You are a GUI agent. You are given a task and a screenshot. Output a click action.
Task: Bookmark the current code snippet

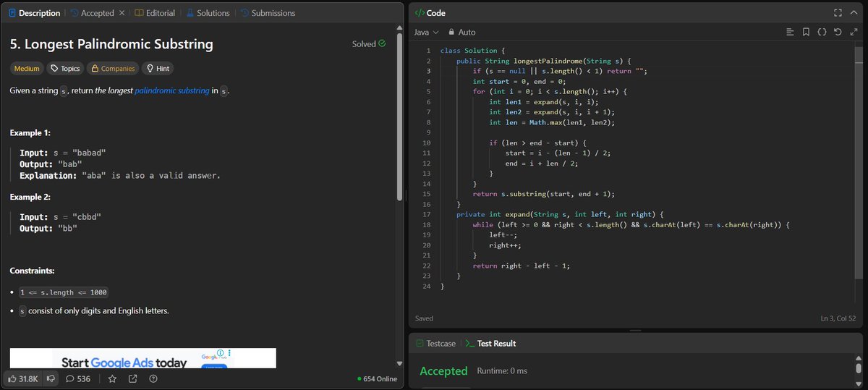(x=806, y=32)
